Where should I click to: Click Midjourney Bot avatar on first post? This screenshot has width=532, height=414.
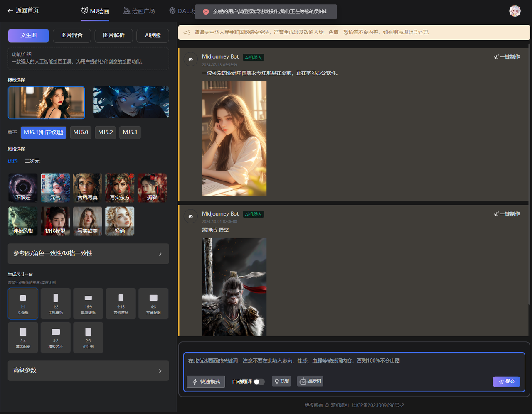[x=191, y=59]
